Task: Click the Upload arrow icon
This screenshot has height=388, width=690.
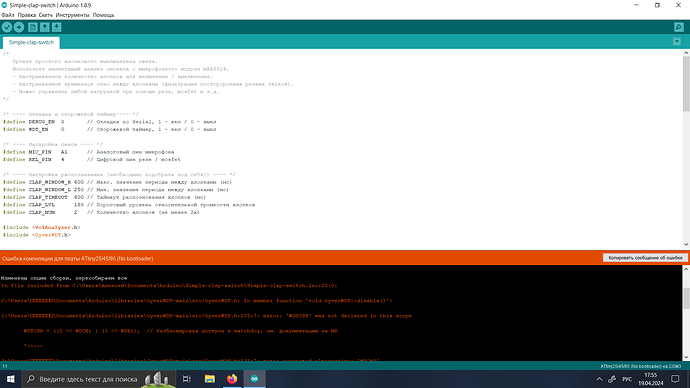Action: 19,27
